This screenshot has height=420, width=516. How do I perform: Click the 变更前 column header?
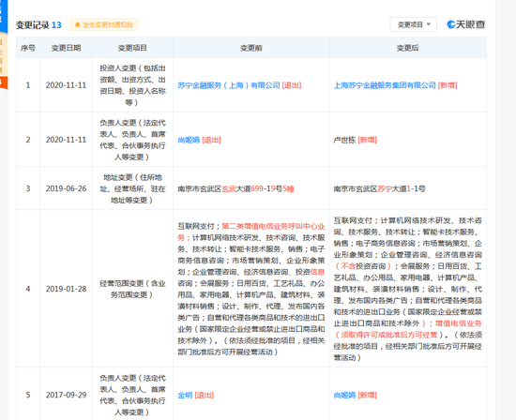[251, 48]
